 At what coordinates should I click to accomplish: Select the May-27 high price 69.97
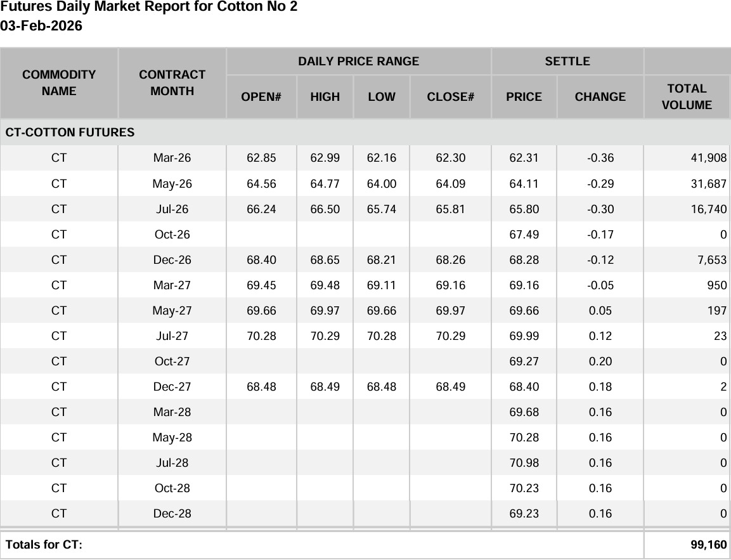(x=325, y=311)
